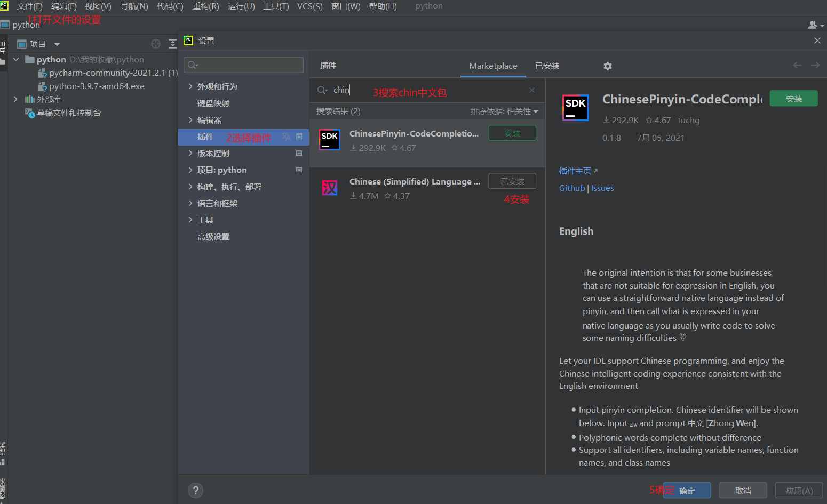Open the 文件(F) menu

point(29,6)
